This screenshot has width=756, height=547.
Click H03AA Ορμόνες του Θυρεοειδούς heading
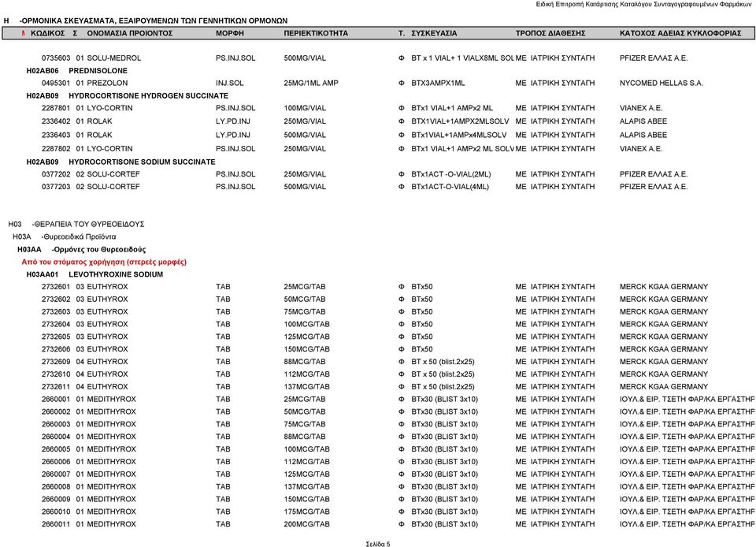[x=81, y=249]
